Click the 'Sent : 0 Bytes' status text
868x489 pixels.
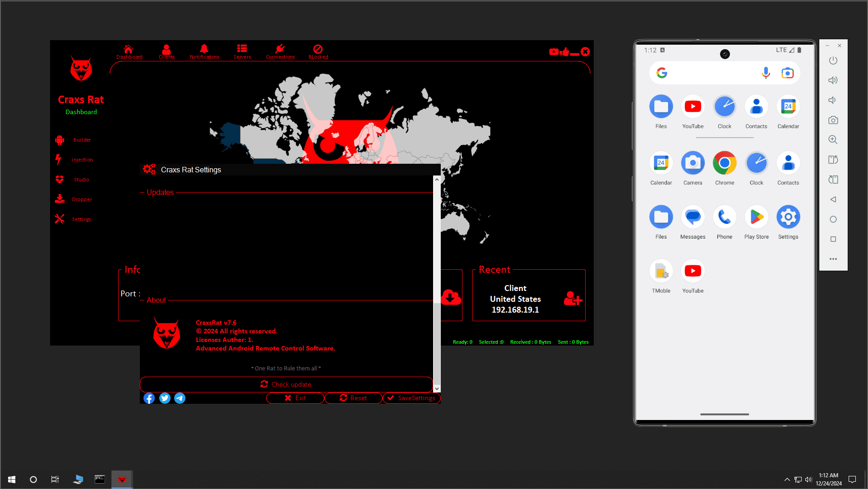tap(573, 342)
